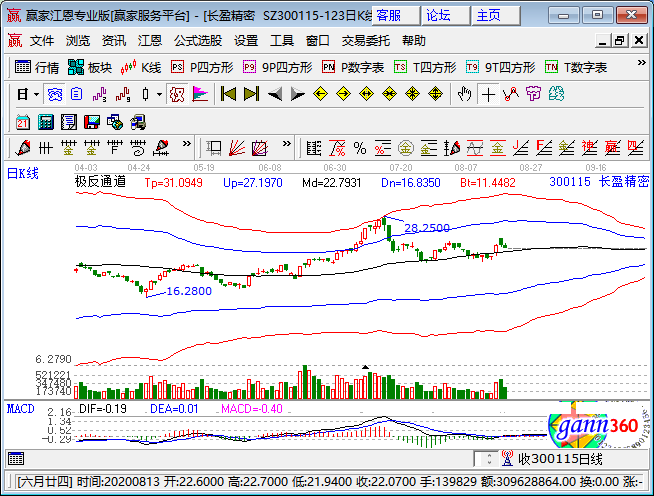654x496 pixels.
Task: Open the T四方形 tool
Action: [425, 67]
